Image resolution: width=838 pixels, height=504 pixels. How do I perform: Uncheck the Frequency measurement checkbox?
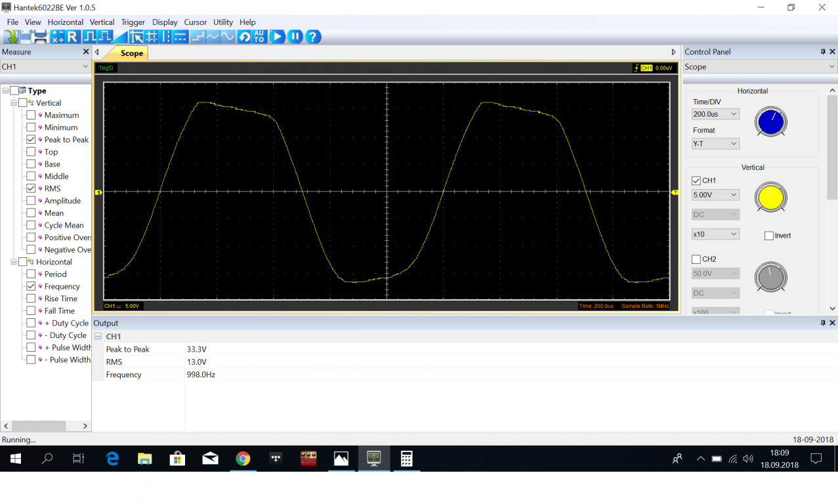point(31,286)
